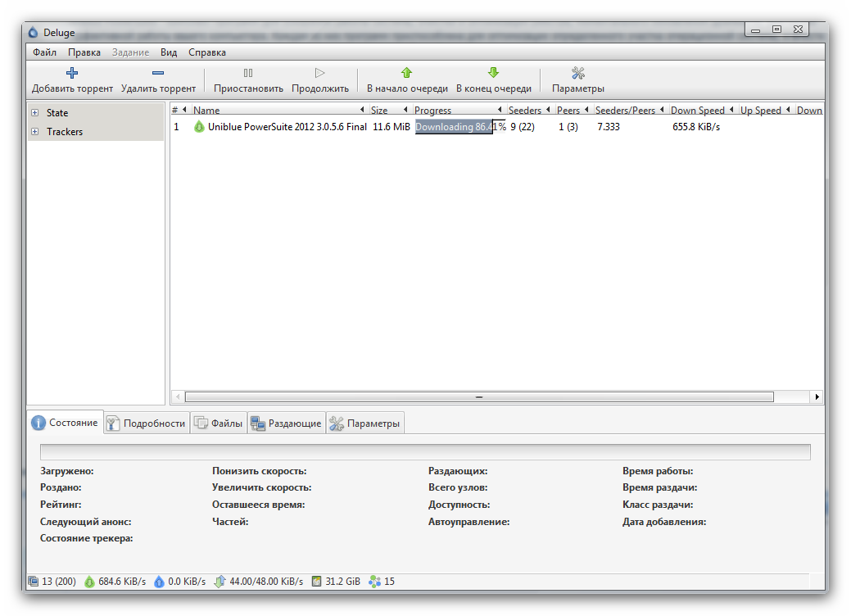Click the Оставшееся время: label

coord(258,505)
